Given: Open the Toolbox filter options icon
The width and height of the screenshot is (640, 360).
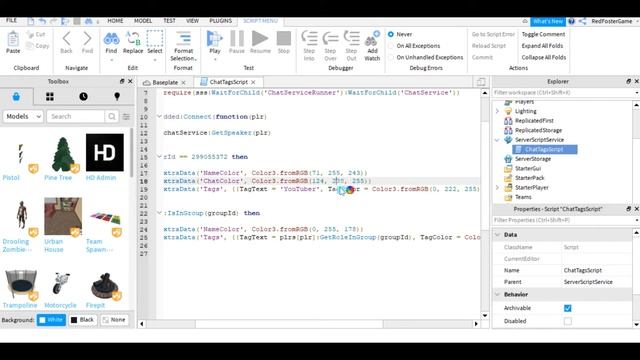Looking at the screenshot, I should [x=127, y=117].
